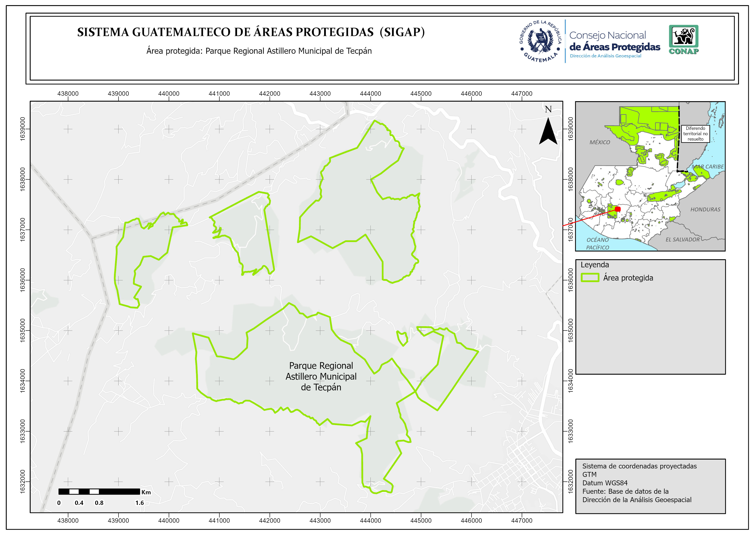The width and height of the screenshot is (756, 534).
Task: Click the MAR CARIBE label
Action: pyautogui.click(x=708, y=167)
